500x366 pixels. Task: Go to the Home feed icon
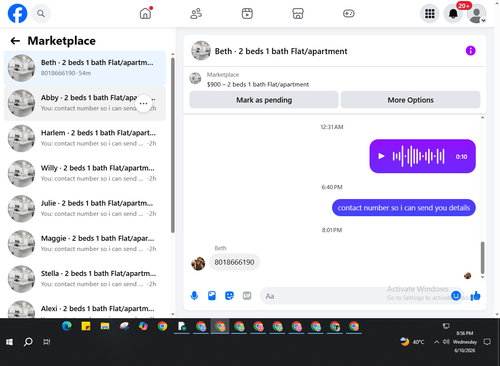click(x=145, y=13)
